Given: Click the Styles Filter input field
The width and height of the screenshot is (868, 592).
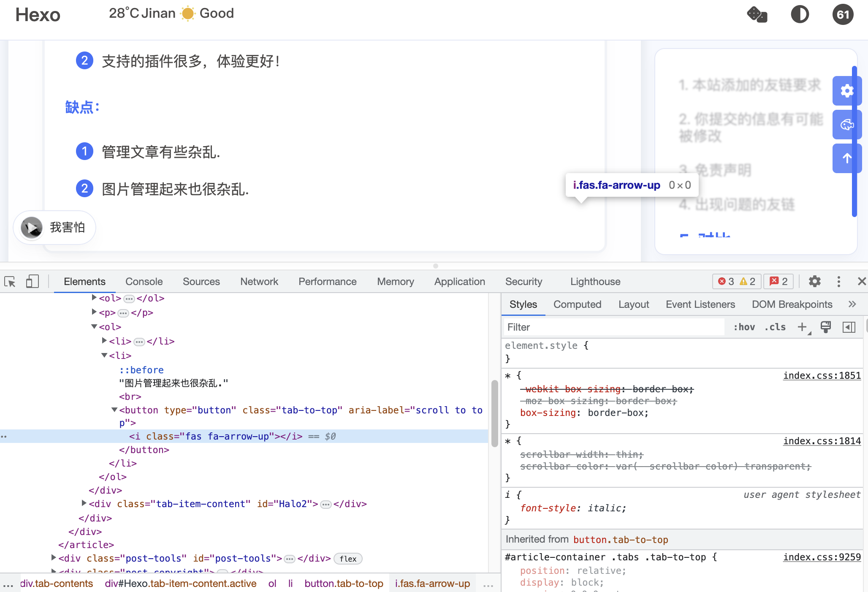Looking at the screenshot, I should click(x=591, y=327).
